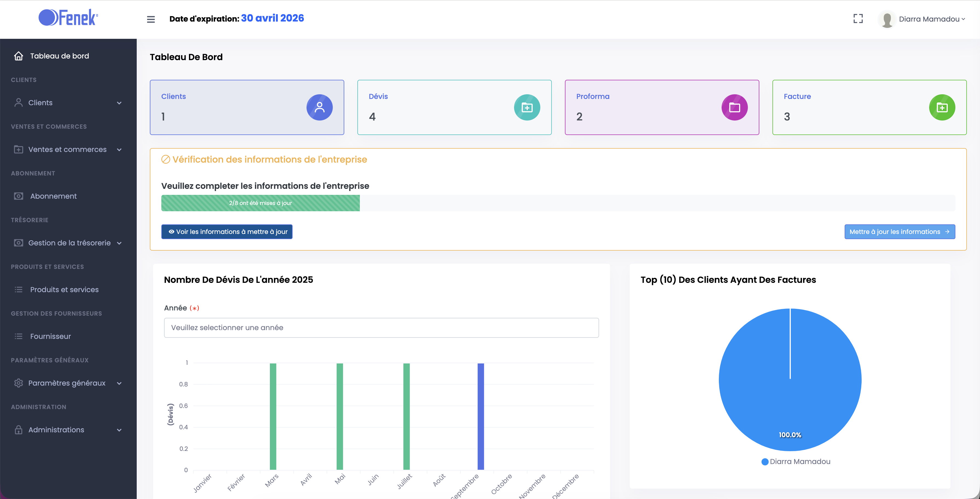Click the Proforma card folder icon

point(734,107)
